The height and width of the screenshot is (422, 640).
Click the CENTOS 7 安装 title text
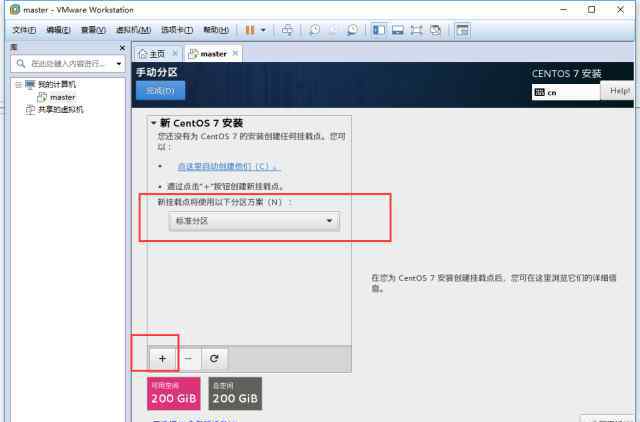(567, 74)
